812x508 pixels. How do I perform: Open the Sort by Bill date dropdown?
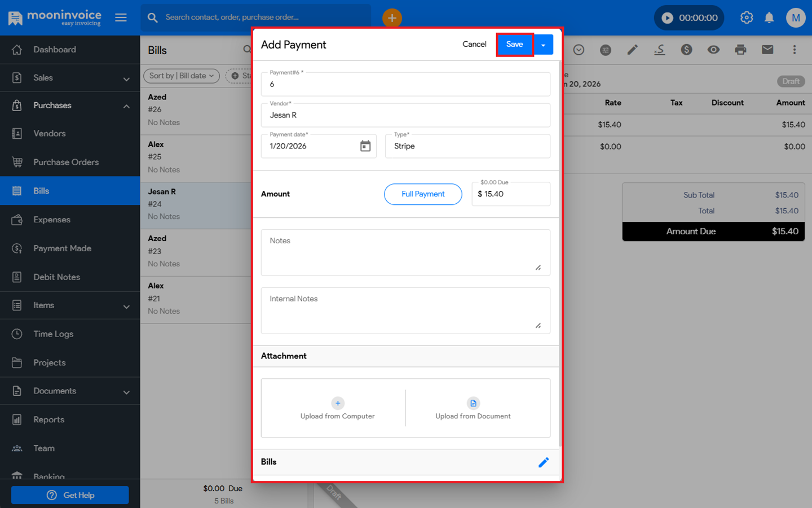[x=181, y=76]
